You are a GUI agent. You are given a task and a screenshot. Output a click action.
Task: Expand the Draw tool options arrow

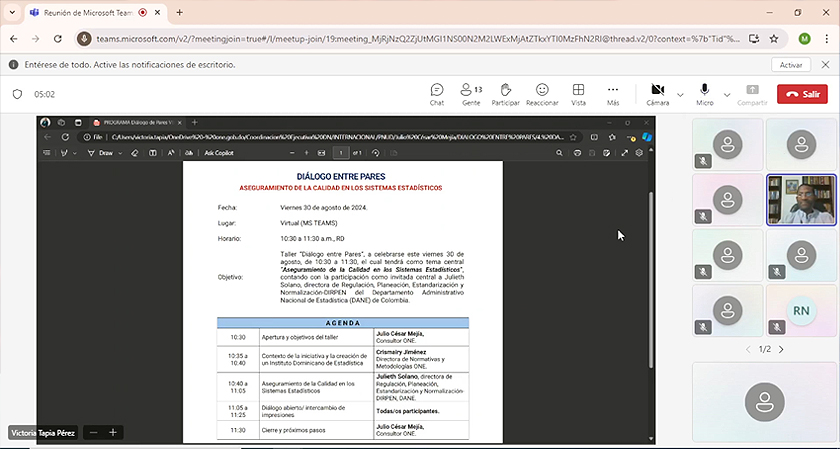pyautogui.click(x=121, y=153)
